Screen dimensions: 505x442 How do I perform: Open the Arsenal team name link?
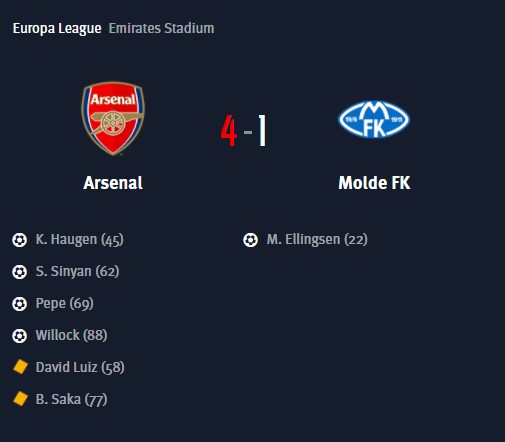pyautogui.click(x=113, y=183)
